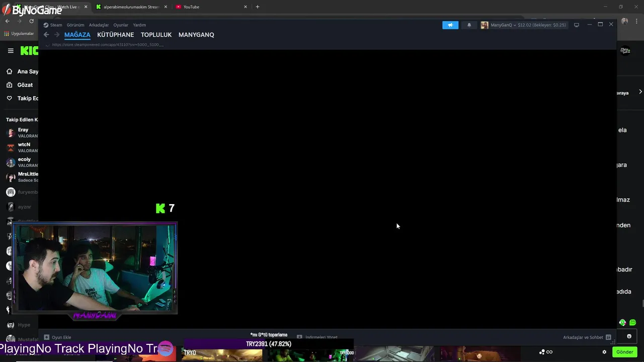The height and width of the screenshot is (362, 644).
Task: Open Kick chat settings gear
Action: point(604,352)
